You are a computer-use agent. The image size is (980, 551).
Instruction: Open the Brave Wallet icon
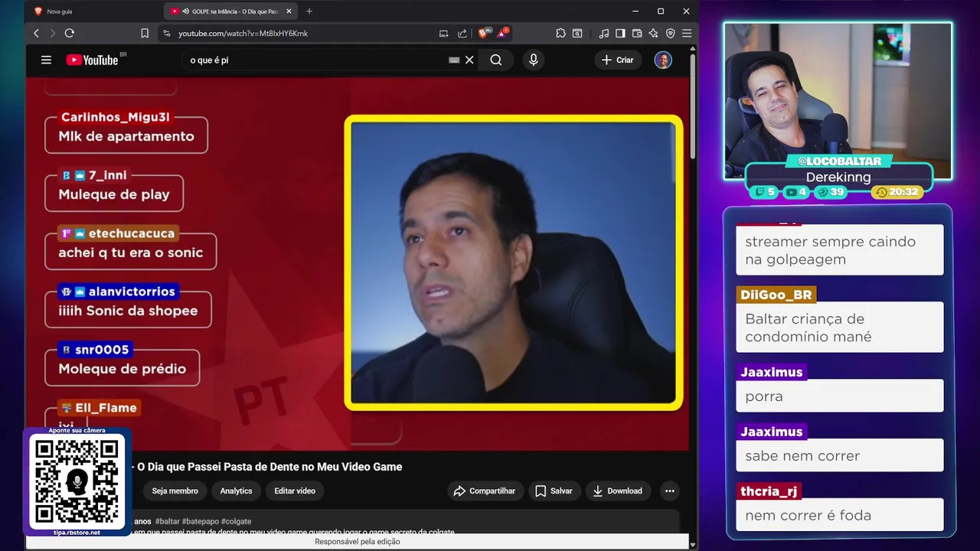tap(637, 33)
